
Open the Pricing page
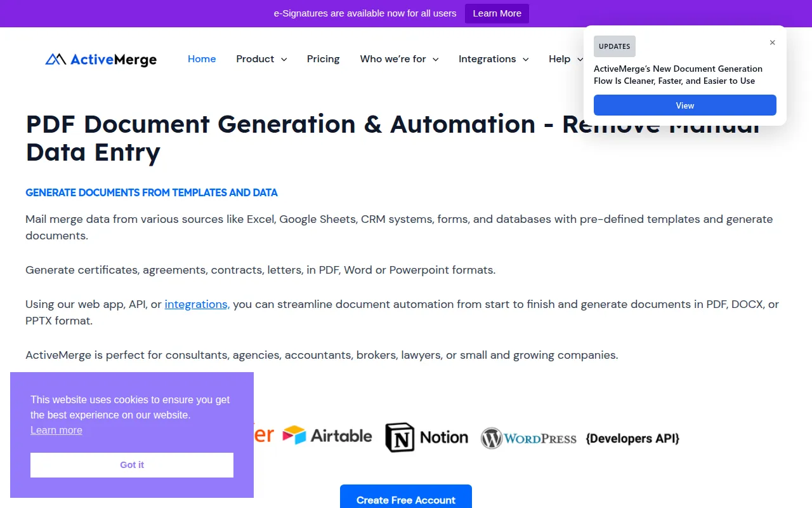[x=323, y=59]
